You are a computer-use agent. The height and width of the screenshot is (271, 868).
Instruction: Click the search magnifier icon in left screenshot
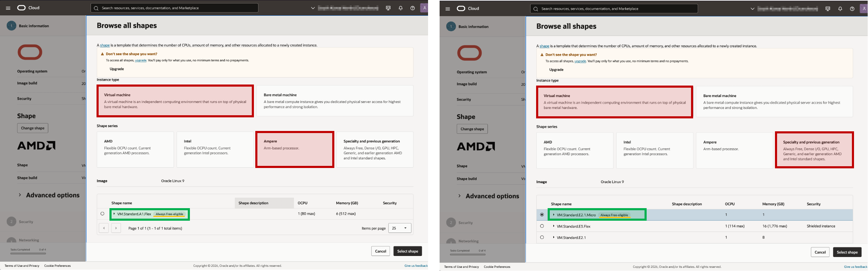pos(96,8)
